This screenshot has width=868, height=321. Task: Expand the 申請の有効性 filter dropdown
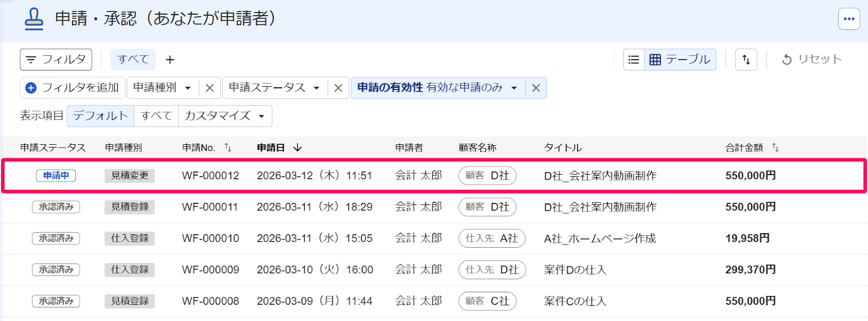(x=438, y=88)
